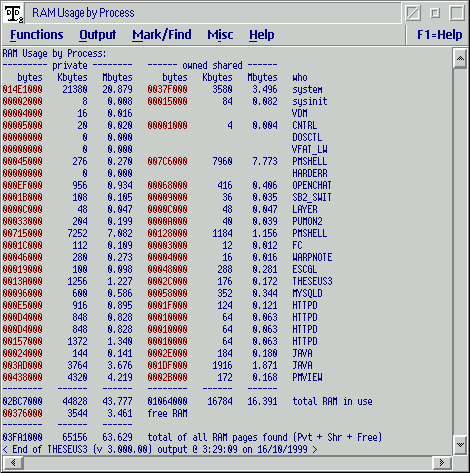This screenshot has width=470, height=473.
Task: Click the F1=Help button
Action: click(439, 35)
